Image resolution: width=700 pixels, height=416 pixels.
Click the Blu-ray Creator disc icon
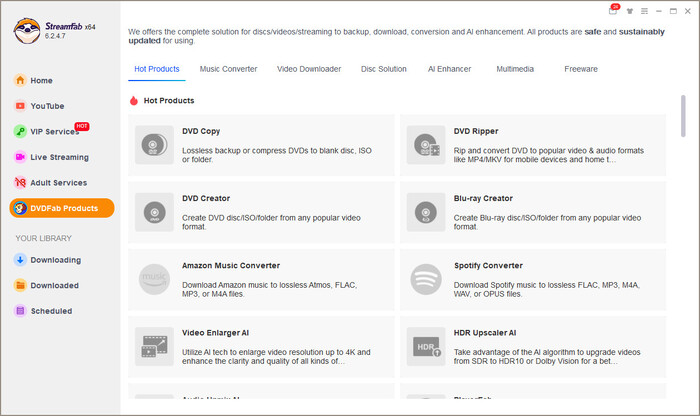[x=426, y=212]
